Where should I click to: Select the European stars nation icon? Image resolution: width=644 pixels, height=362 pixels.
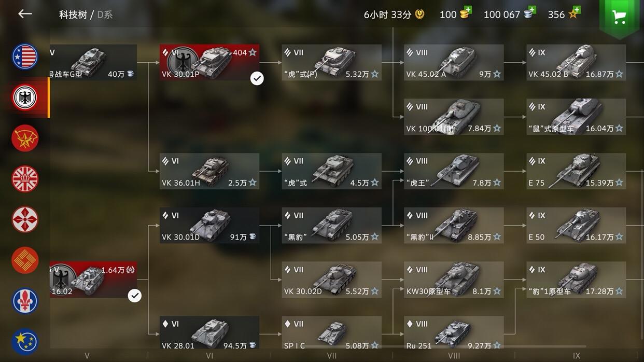(x=25, y=341)
